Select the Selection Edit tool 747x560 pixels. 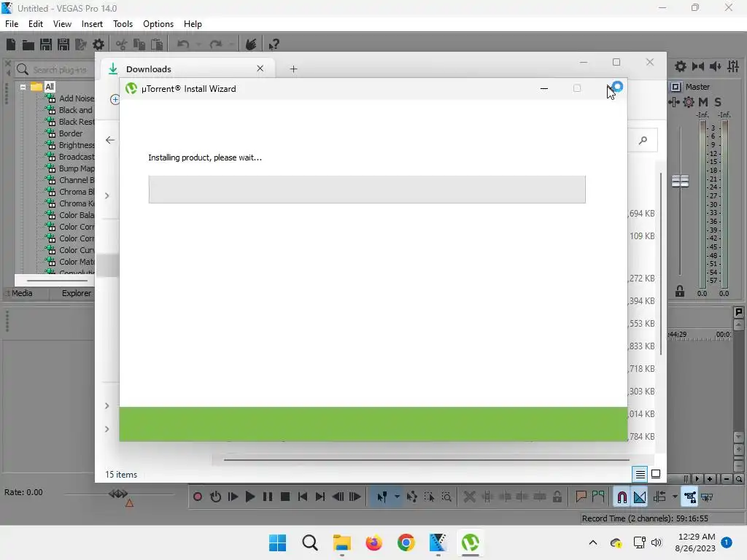click(x=429, y=497)
